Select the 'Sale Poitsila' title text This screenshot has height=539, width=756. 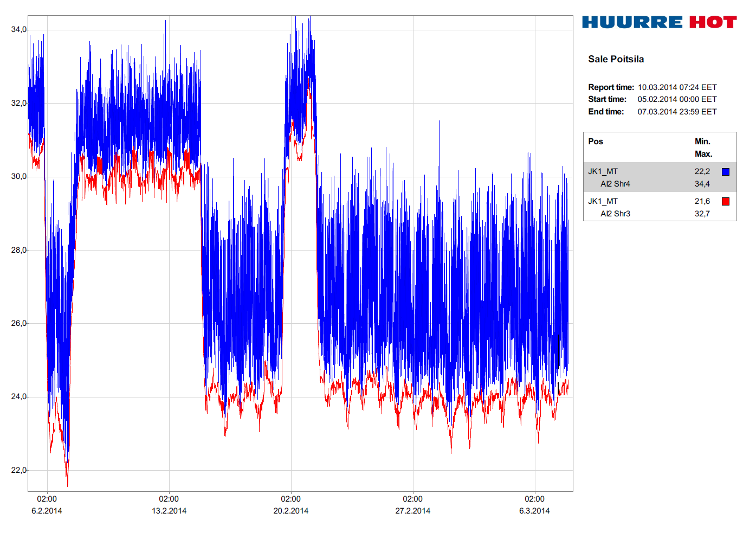coord(616,59)
